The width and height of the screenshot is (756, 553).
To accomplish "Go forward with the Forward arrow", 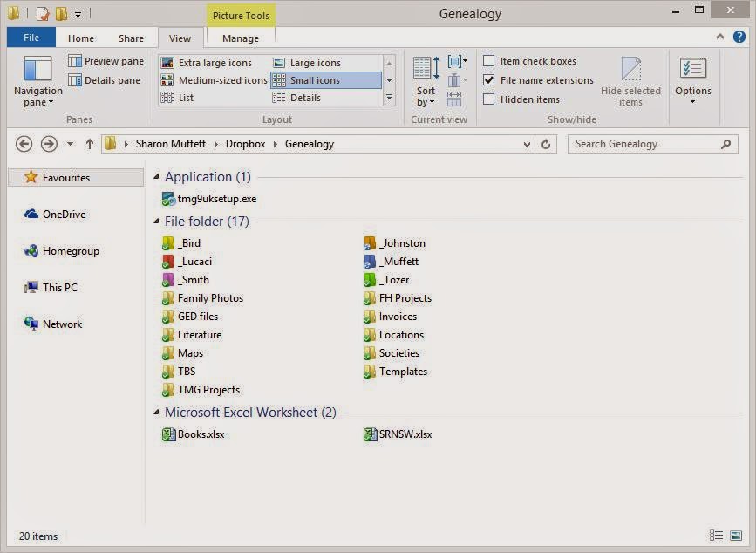I will [x=49, y=144].
